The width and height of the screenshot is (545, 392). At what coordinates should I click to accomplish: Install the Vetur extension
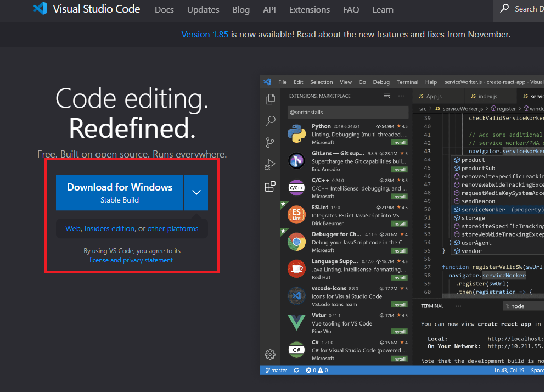399,332
